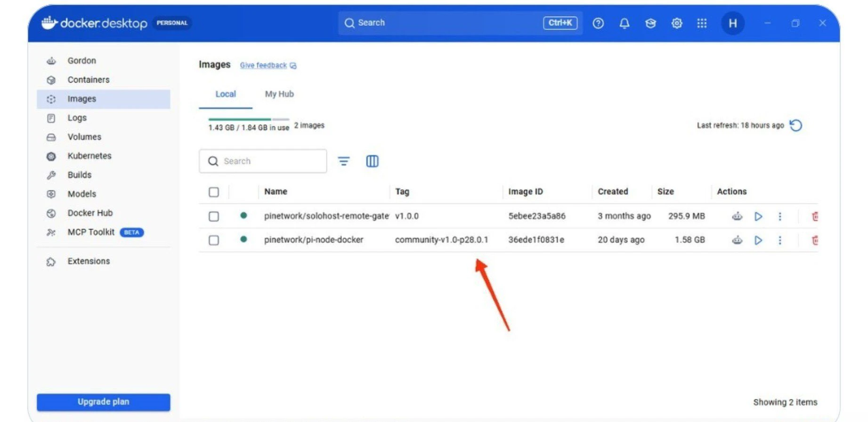868x422 pixels.
Task: Run the pinetwork/pi-node-docker image
Action: (758, 240)
